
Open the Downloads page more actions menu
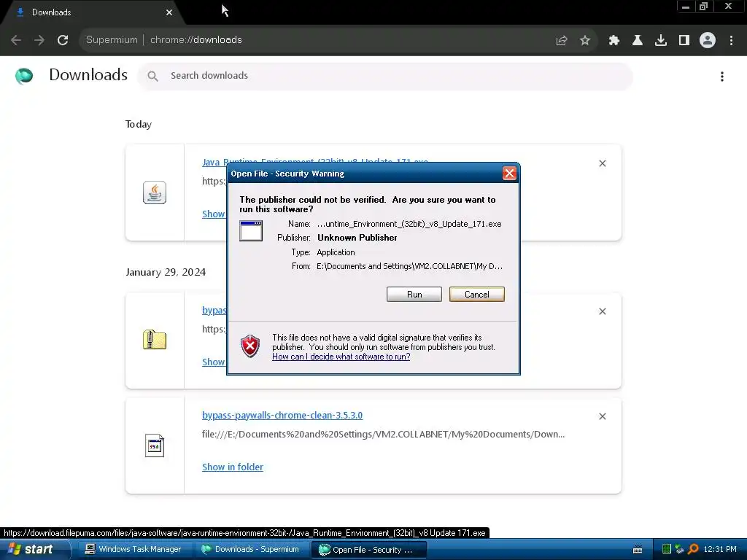coord(722,77)
